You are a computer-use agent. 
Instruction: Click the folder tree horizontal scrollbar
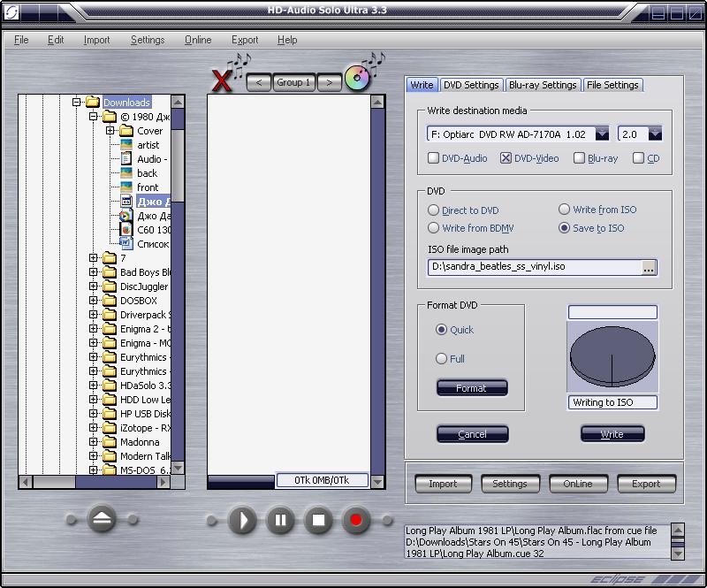[95, 482]
